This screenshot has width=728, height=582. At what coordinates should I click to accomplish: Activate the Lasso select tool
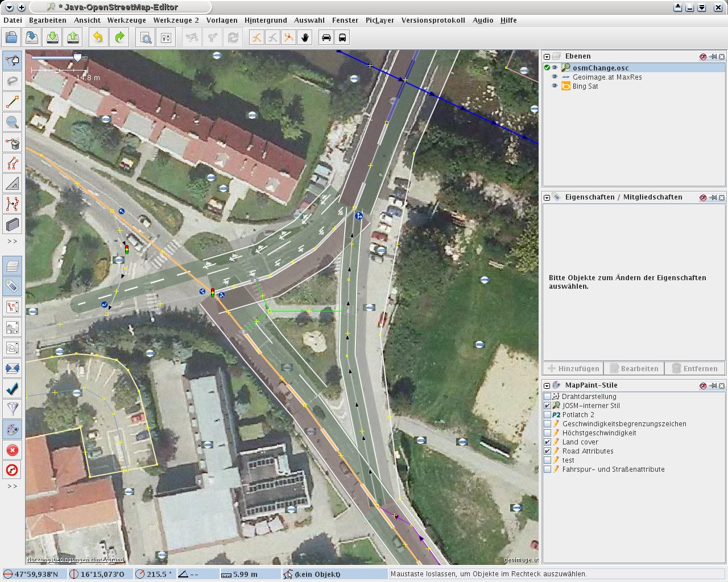click(13, 81)
